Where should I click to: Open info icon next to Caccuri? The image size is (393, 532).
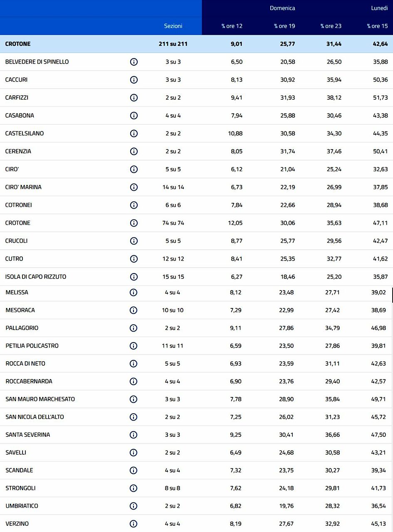click(x=134, y=80)
